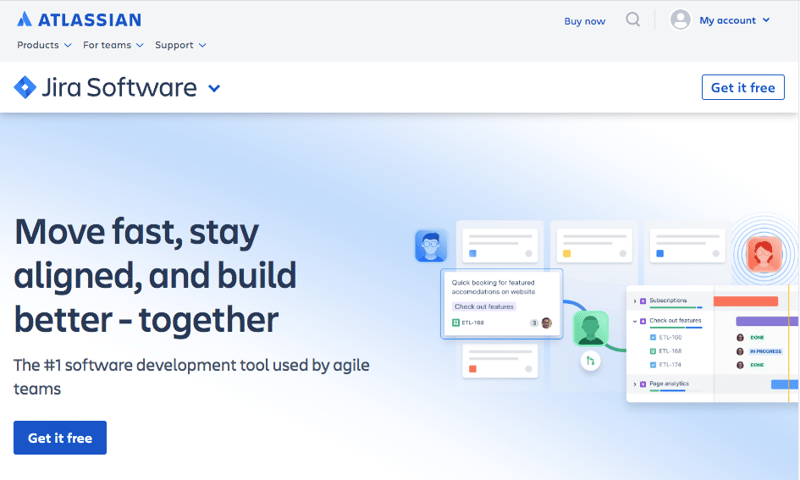Open the chevron beside Jira Software
Viewport: 800px width, 480px height.
pyautogui.click(x=214, y=88)
